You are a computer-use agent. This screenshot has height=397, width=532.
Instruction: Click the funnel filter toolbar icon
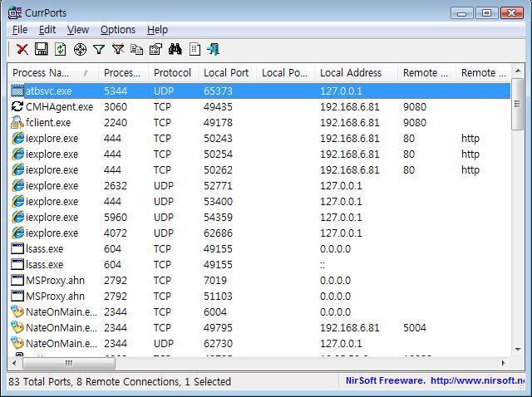coord(99,50)
